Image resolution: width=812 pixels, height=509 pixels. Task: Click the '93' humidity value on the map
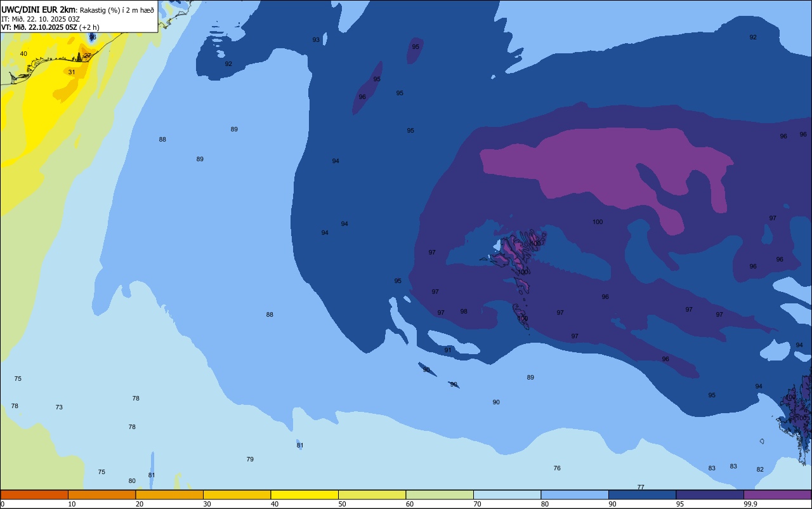point(316,40)
